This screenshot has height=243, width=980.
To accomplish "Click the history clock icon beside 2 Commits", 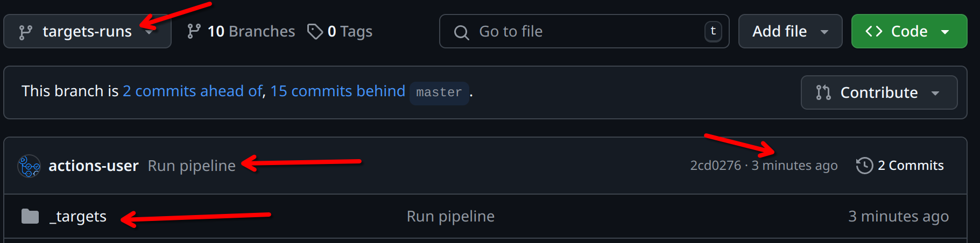I will (864, 166).
